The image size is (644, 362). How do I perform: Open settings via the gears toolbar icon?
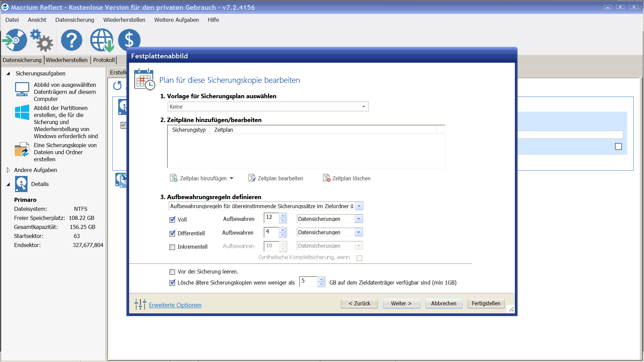point(42,40)
